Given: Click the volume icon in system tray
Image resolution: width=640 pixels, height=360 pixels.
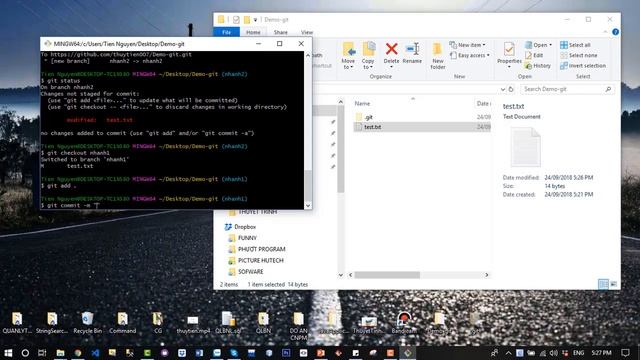Looking at the screenshot, I should pos(553,353).
